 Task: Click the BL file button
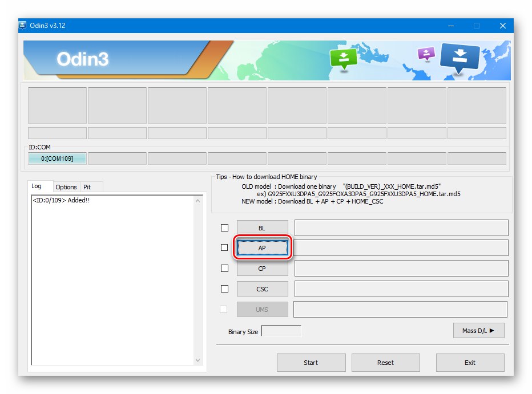pyautogui.click(x=262, y=228)
